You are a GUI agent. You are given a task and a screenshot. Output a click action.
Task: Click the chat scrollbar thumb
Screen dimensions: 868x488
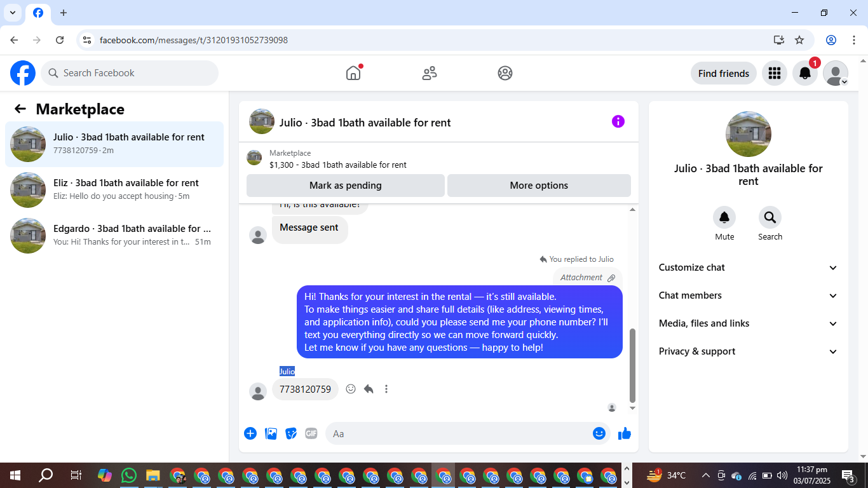(x=632, y=365)
